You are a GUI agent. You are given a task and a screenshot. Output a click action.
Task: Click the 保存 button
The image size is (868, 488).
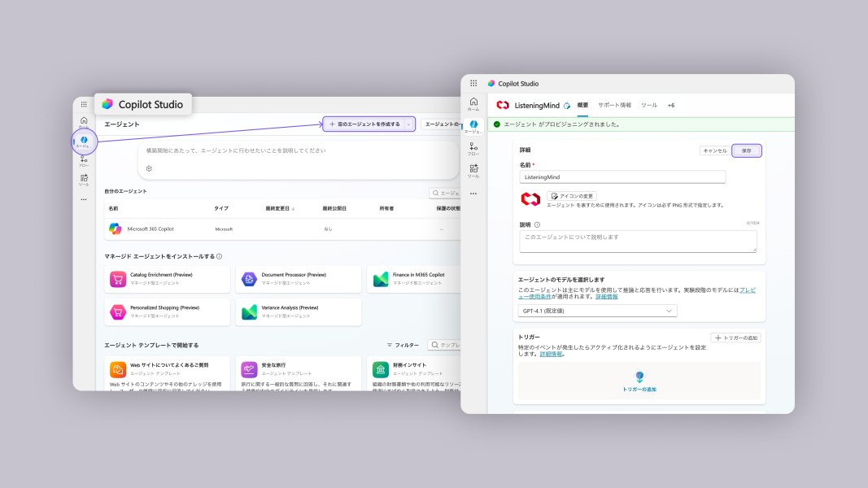click(x=748, y=150)
